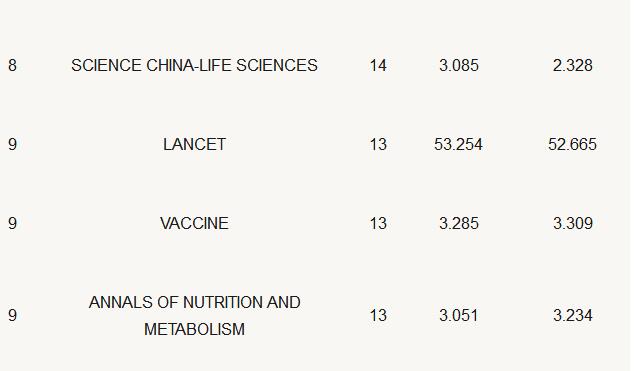634x371 pixels.
Task: Click rank 9 beside LANCET
Action: [x=13, y=144]
